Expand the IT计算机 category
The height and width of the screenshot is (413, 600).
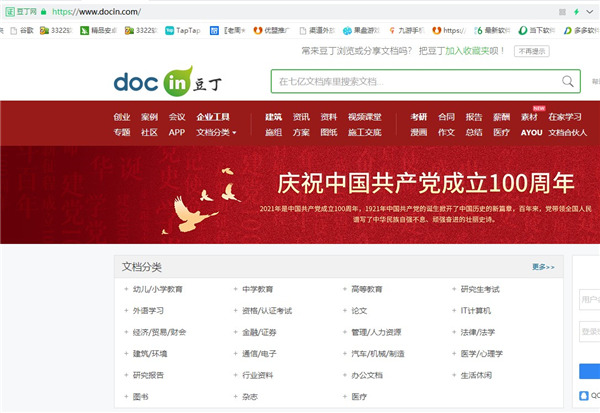(x=454, y=310)
